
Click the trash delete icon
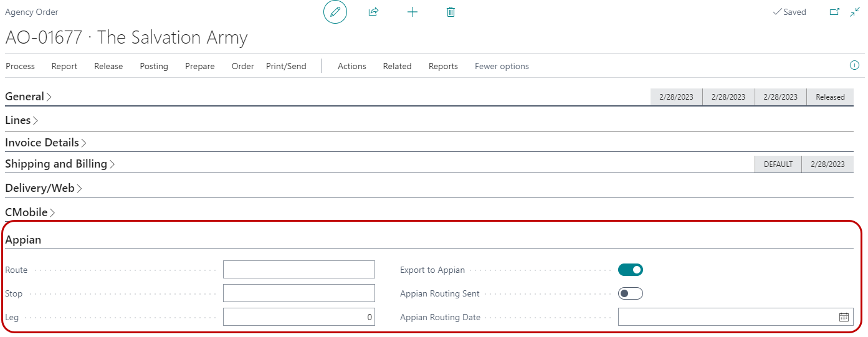pos(451,12)
